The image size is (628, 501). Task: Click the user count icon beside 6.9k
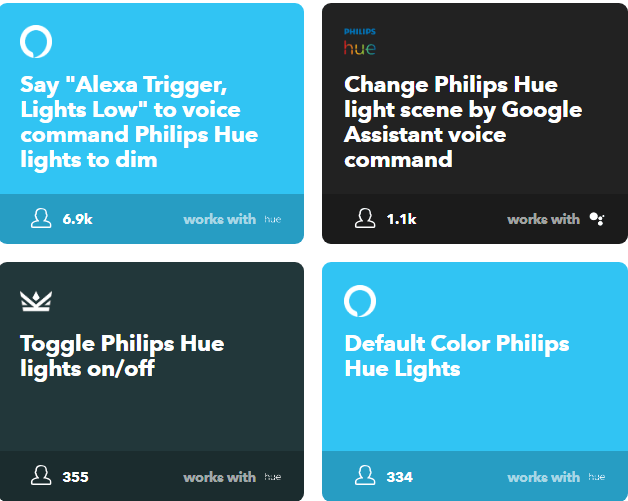click(41, 219)
